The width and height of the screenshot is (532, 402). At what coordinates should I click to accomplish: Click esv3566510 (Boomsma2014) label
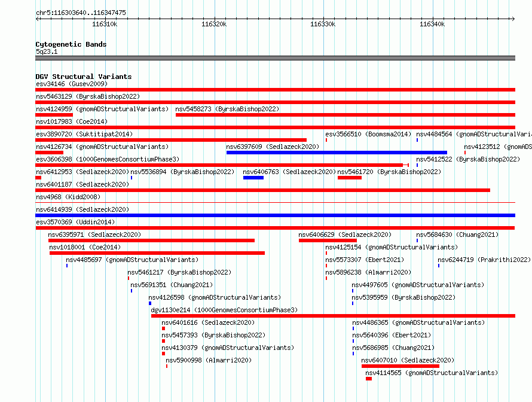368,134
